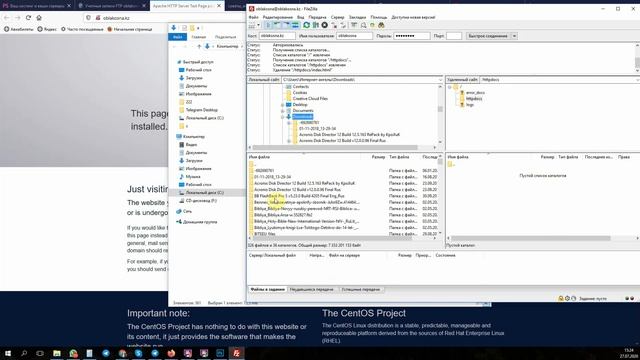Screen dimensions: 640x360
Task: Toggle directory comparison toolbar icon
Action: coord(363,25)
